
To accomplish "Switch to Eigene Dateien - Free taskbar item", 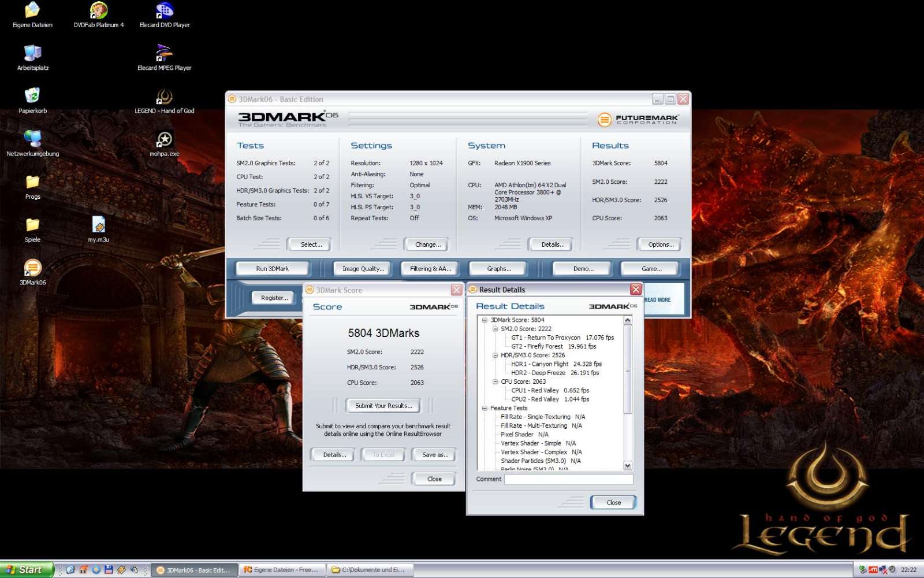I will point(282,570).
